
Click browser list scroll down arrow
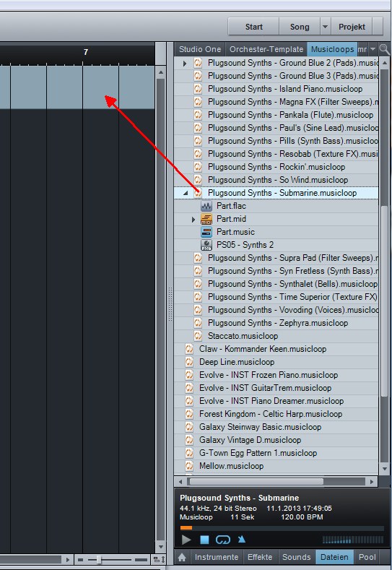[x=385, y=469]
